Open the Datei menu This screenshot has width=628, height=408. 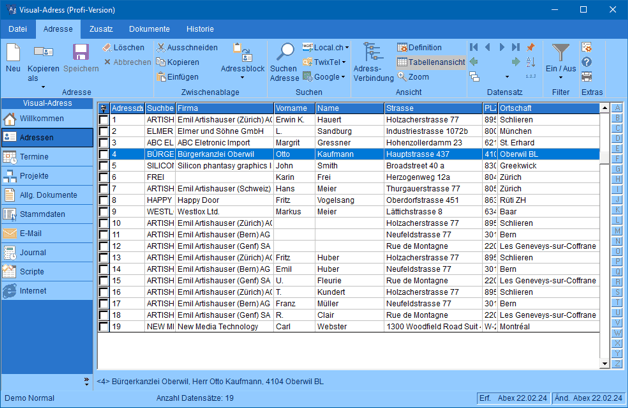18,29
